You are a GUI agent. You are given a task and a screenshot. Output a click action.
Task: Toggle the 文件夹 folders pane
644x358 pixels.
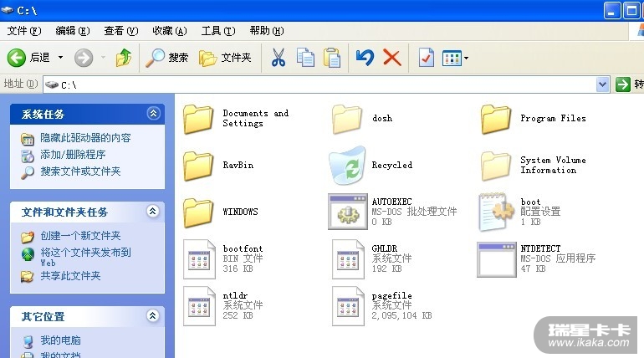[x=225, y=58]
